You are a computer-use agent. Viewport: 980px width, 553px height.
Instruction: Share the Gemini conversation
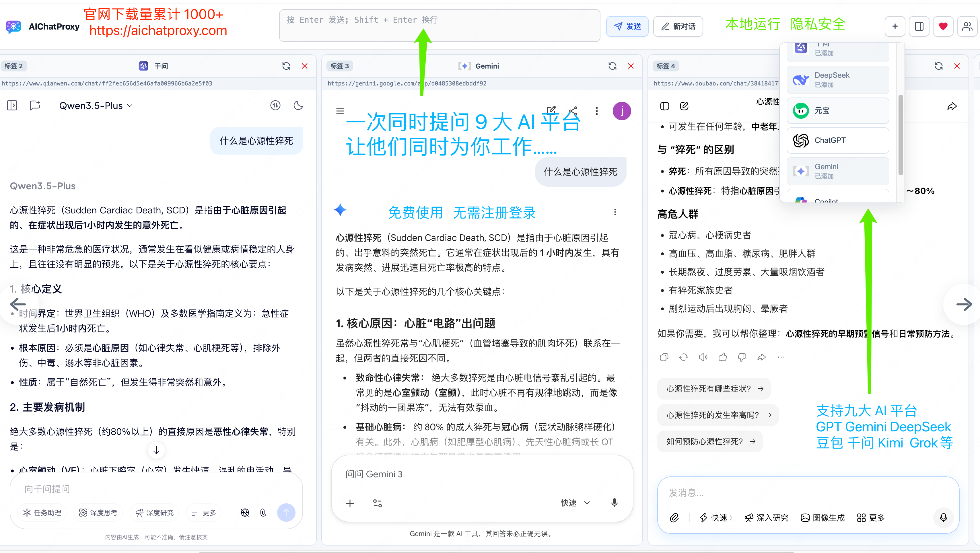tap(573, 111)
